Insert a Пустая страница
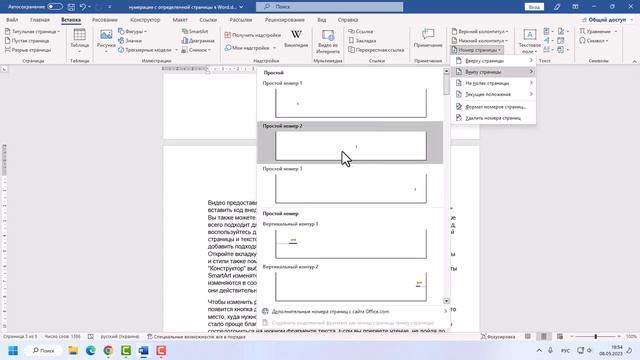Viewport: 640px width, 360px height. [x=27, y=41]
